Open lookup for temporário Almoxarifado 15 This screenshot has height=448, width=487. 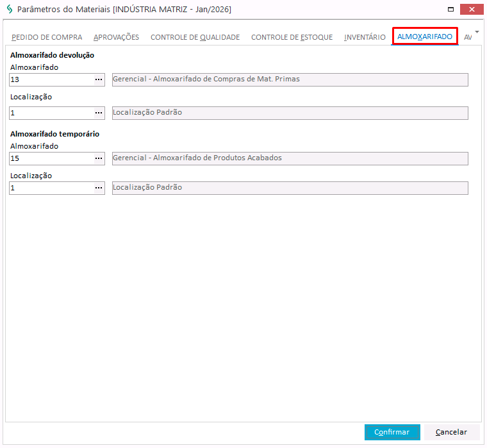pyautogui.click(x=99, y=159)
